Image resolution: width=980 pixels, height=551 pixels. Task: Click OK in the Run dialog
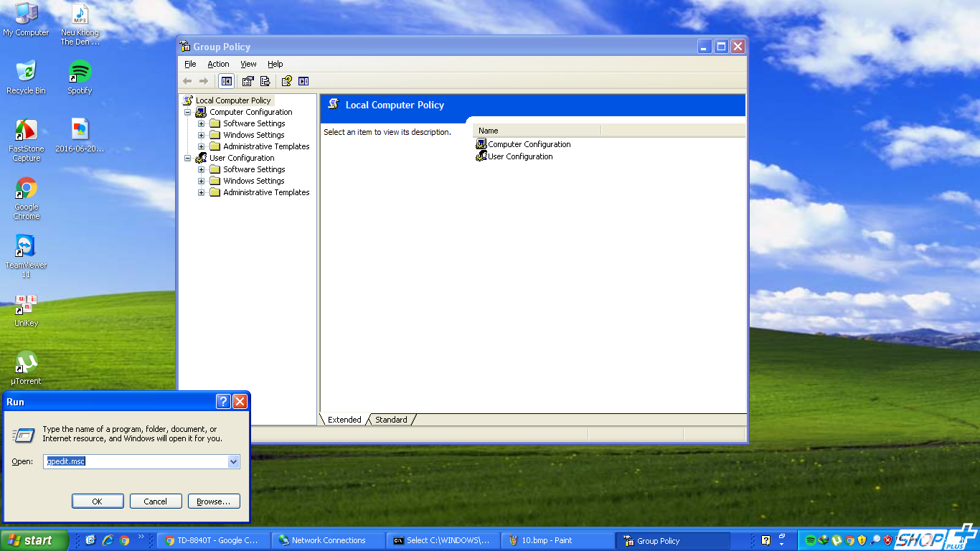pos(98,501)
